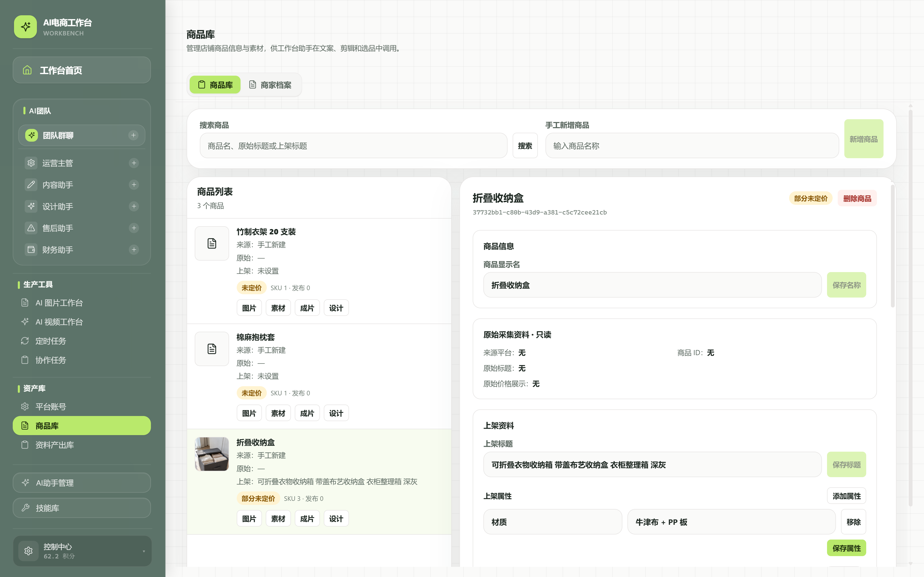924x577 pixels.
Task: Click the plus icon beside 财务助手
Action: [x=134, y=250]
